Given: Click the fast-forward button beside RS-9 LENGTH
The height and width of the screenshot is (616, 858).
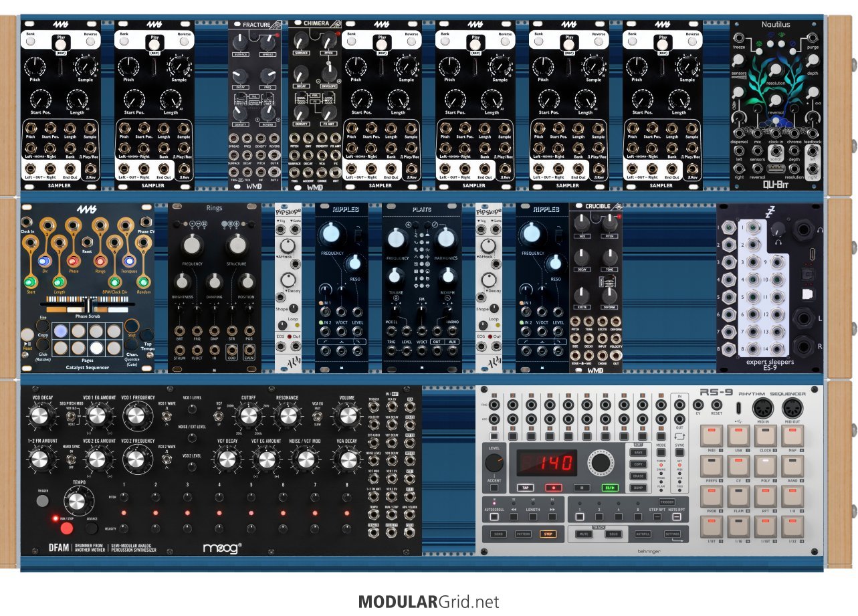Looking at the screenshot, I should pos(552,516).
